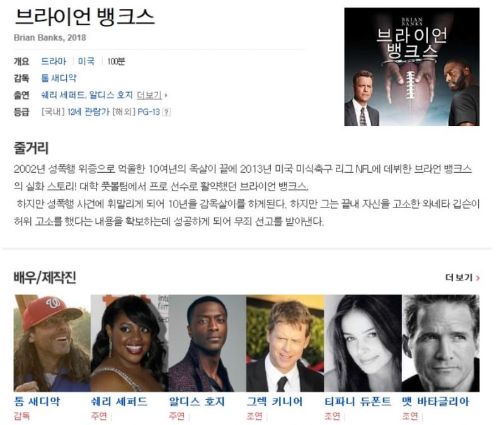Click the PG-13 rating help question-mark icon
This screenshot has height=425, width=504.
pyautogui.click(x=166, y=112)
